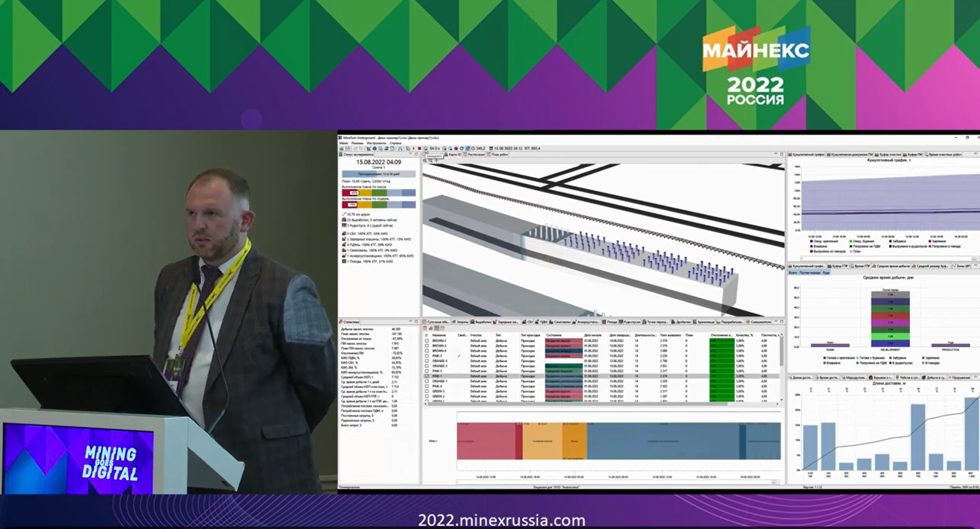This screenshot has height=529, width=980.
Task: Click the Промоделировано days progress bar
Action: coord(379,174)
